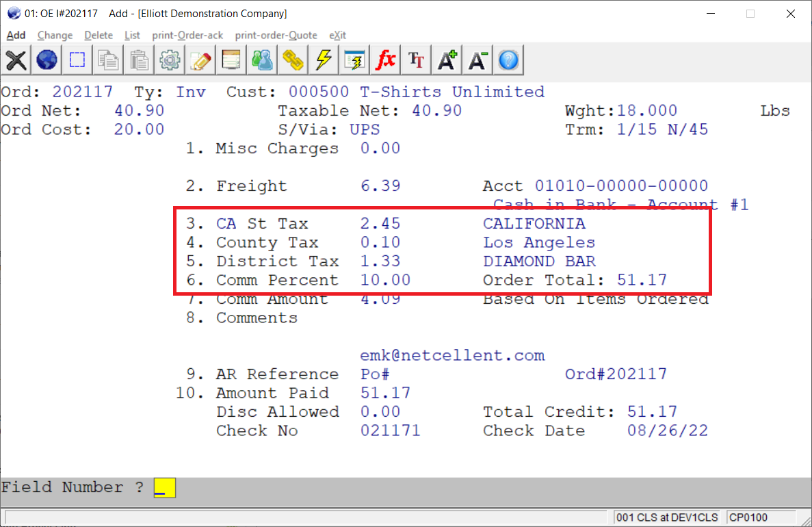Decrease font size with the A- icon
Viewport: 812px width, 527px height.
477,60
